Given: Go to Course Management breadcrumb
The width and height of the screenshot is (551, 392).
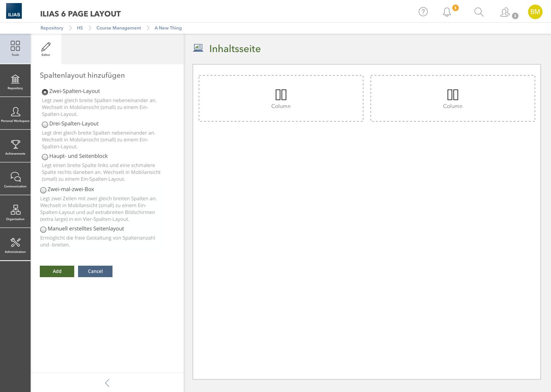Looking at the screenshot, I should pyautogui.click(x=119, y=28).
